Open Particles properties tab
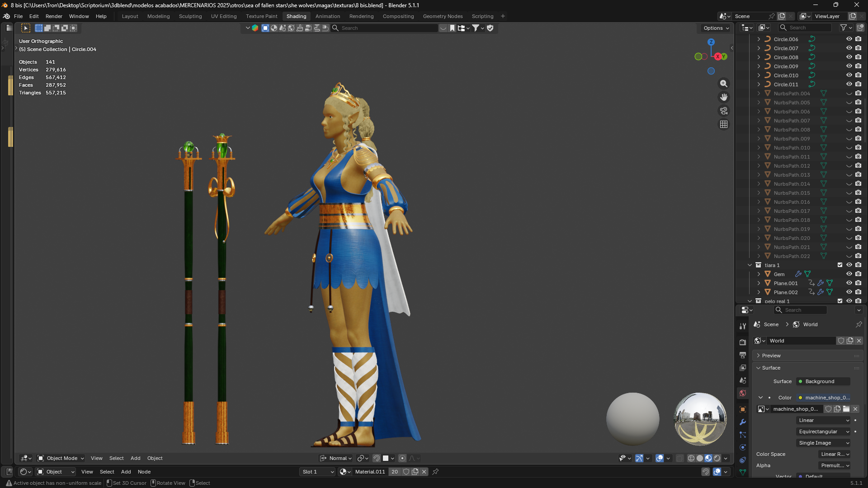 (x=743, y=435)
